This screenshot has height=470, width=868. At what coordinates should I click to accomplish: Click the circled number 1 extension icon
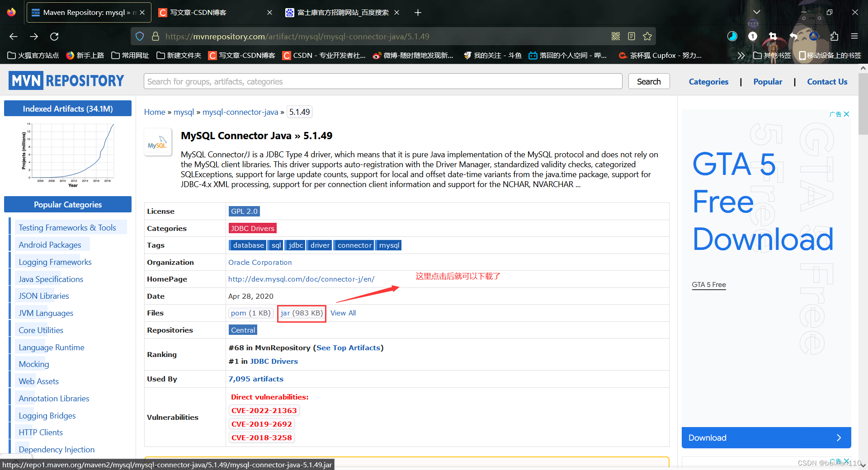pos(753,36)
